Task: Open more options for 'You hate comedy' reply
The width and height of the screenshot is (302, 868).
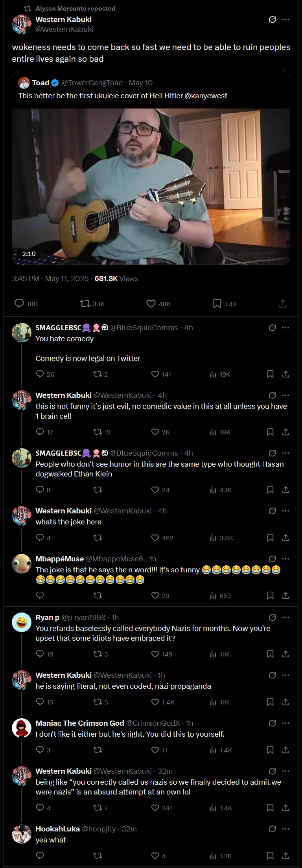Action: pyautogui.click(x=286, y=327)
